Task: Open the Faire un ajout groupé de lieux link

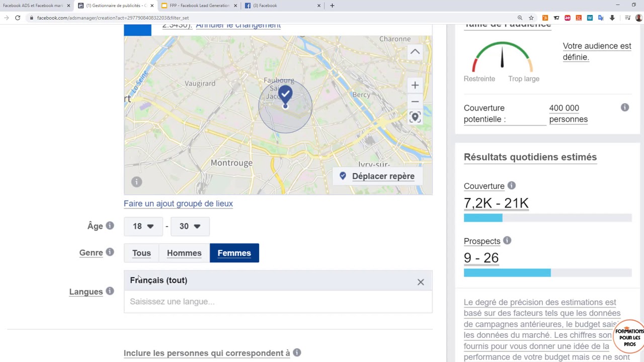Action: 178,204
